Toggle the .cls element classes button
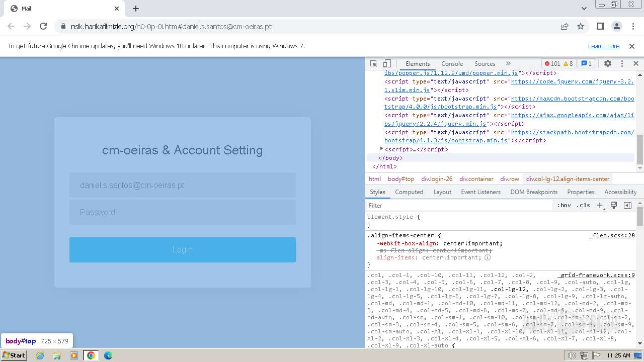 pyautogui.click(x=584, y=205)
